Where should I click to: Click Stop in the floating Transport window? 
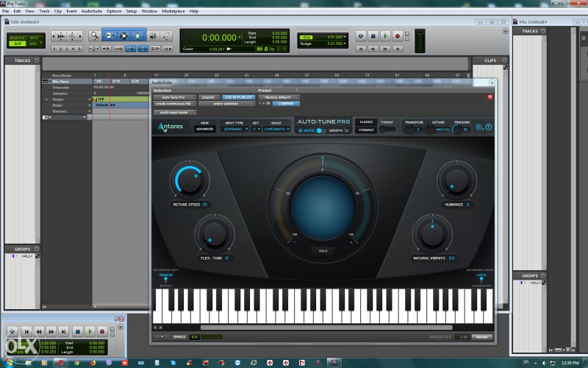(78, 332)
